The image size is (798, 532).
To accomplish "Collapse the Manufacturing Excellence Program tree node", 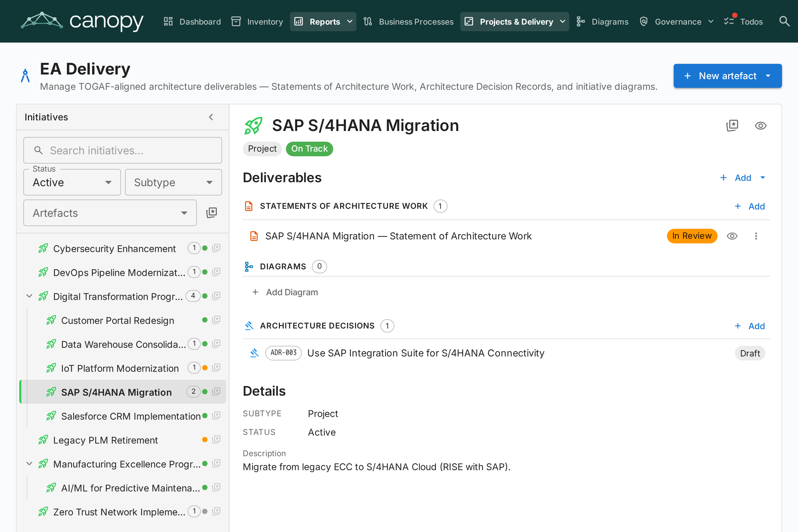I will coord(30,464).
